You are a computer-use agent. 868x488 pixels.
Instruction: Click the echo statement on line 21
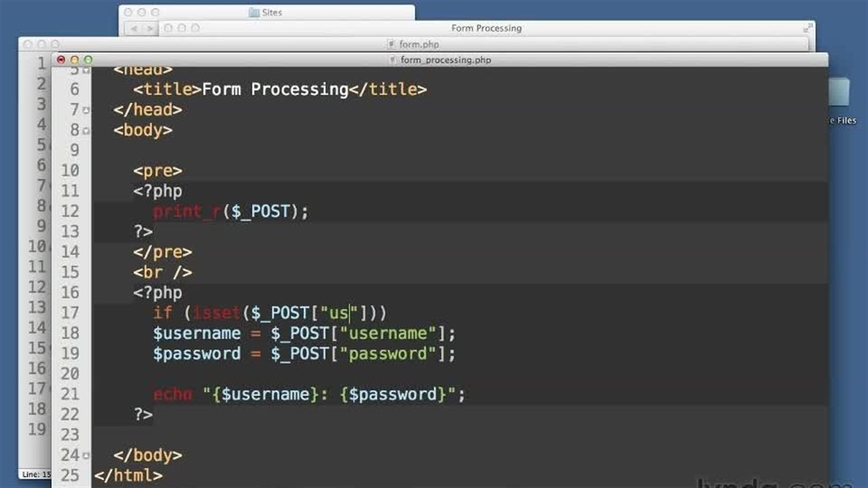tap(172, 394)
